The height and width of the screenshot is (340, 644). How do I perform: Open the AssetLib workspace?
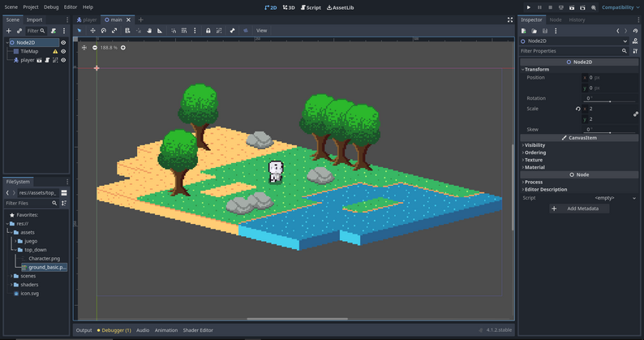pyautogui.click(x=339, y=7)
